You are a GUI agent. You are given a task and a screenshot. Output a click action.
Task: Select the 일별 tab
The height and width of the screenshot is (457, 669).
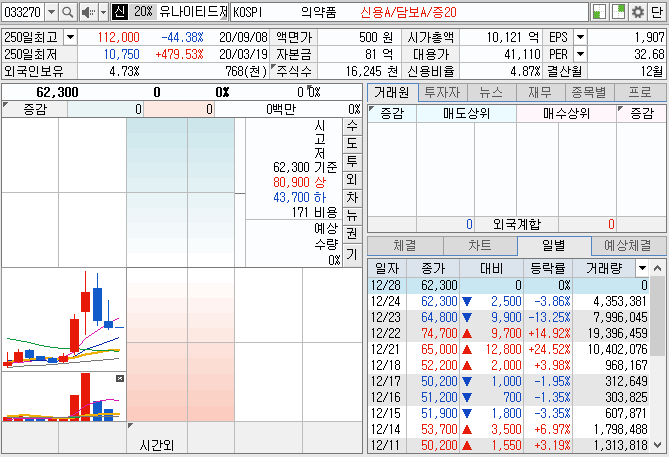pyautogui.click(x=554, y=246)
